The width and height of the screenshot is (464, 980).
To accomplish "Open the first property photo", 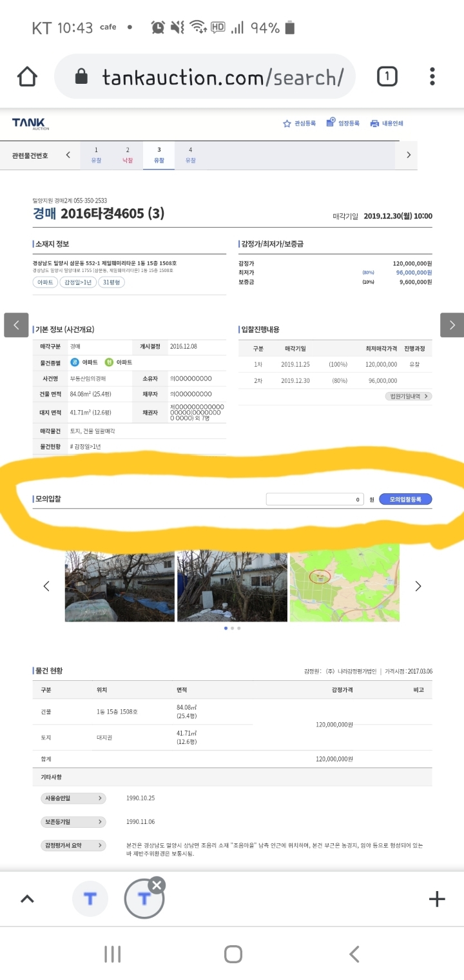I will pyautogui.click(x=120, y=586).
